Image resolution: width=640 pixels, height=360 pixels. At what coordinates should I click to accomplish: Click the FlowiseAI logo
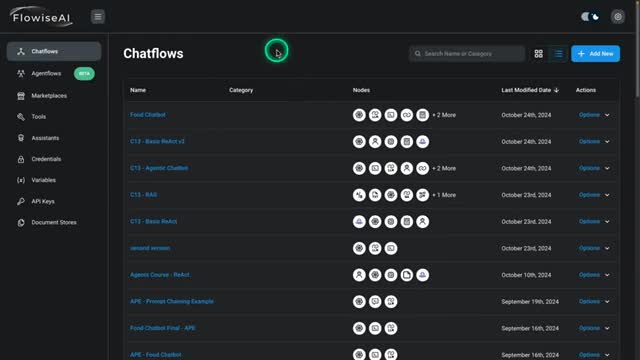(41, 16)
